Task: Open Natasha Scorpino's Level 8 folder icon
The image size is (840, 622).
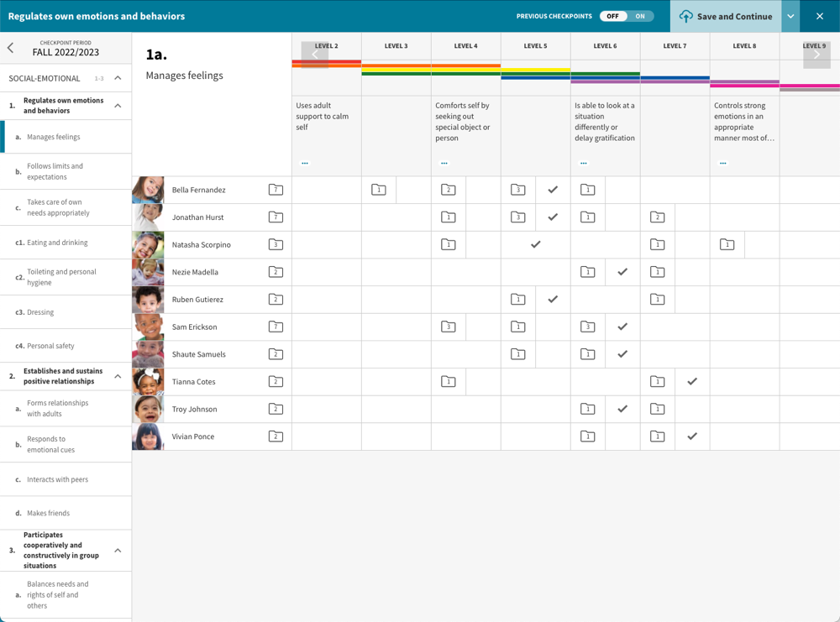Action: (727, 245)
